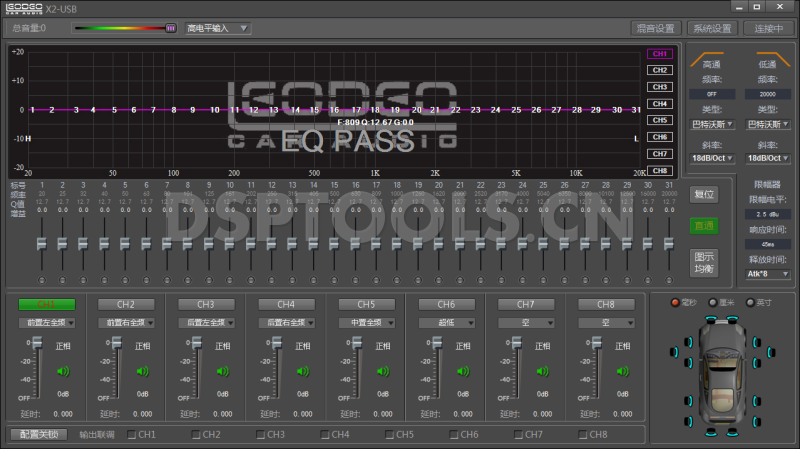Open CH1 speaker type 前置左全频 dropdown
Viewport: 800px width, 449px height.
[47, 322]
